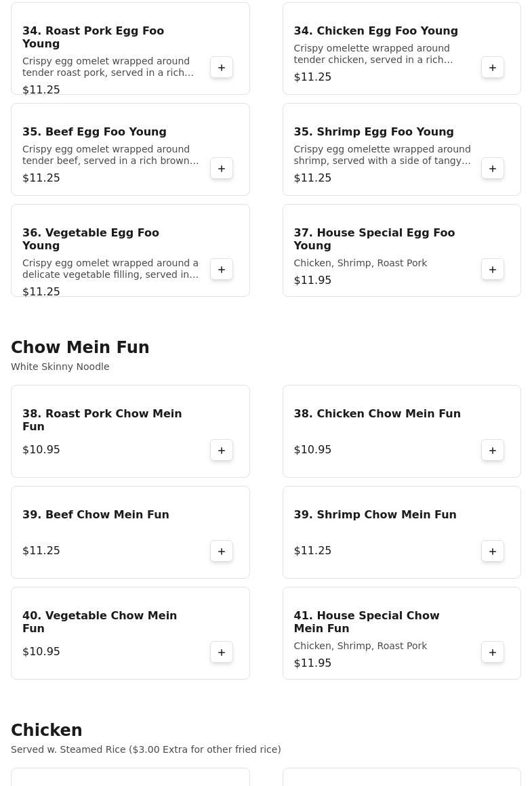Add Shrimp Egg Foo Young item

(493, 169)
